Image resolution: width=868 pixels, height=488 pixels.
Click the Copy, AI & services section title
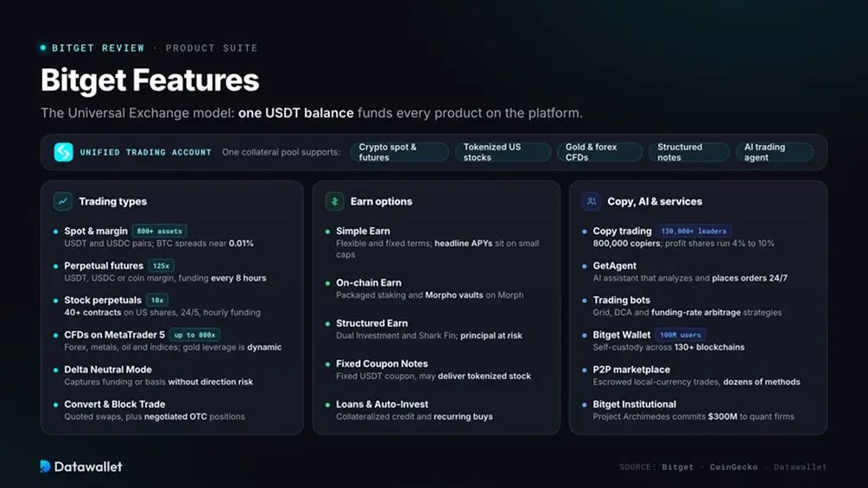pyautogui.click(x=655, y=201)
